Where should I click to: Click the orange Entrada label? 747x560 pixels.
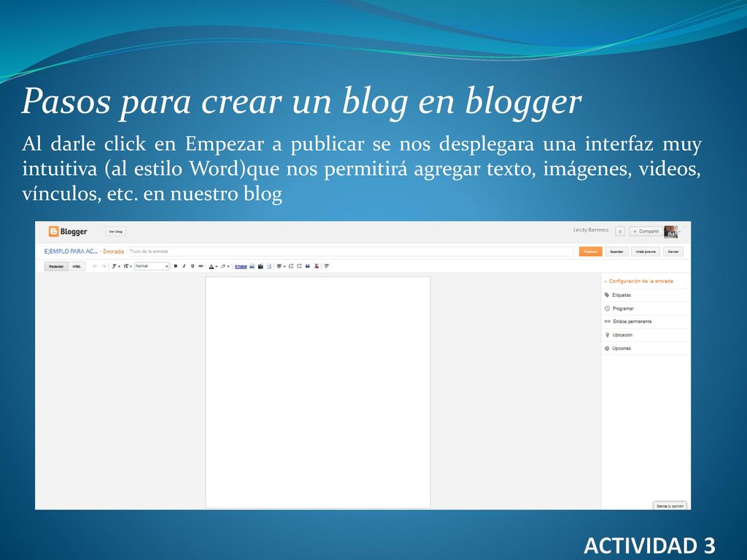pyautogui.click(x=113, y=252)
